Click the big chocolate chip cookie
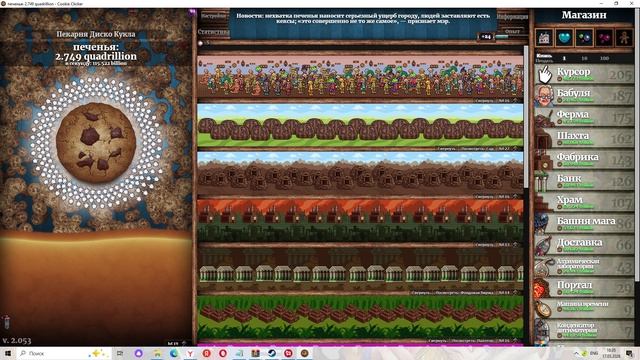Screen dimensions: 640x360 tap(96, 142)
